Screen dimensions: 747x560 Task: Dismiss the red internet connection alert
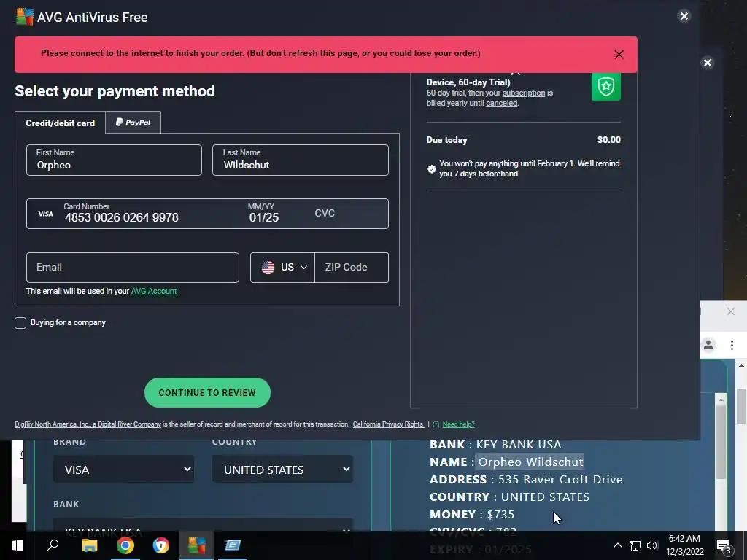coord(619,55)
